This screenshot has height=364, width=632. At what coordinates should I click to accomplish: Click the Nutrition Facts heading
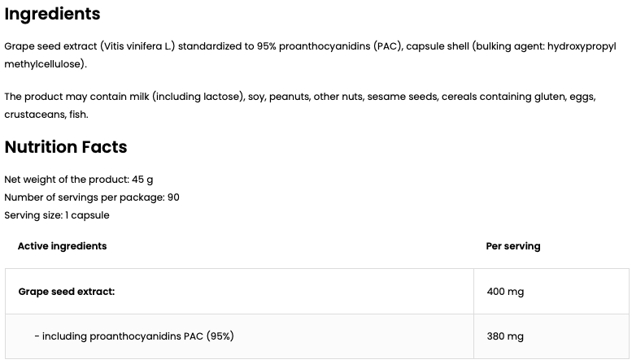coord(66,147)
